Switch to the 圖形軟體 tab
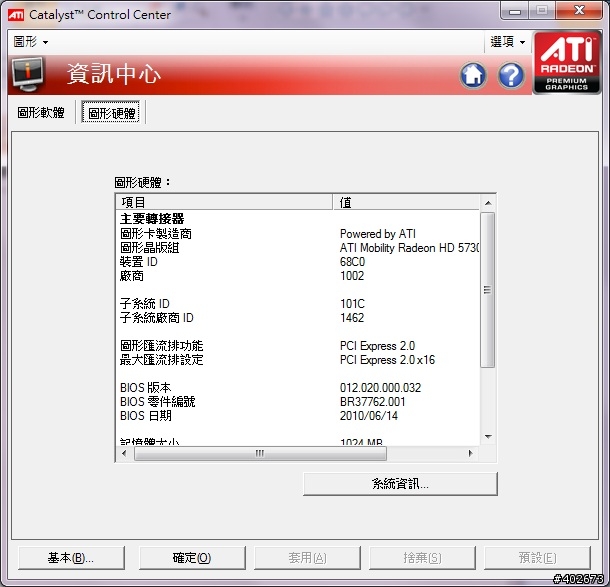 pos(41,113)
